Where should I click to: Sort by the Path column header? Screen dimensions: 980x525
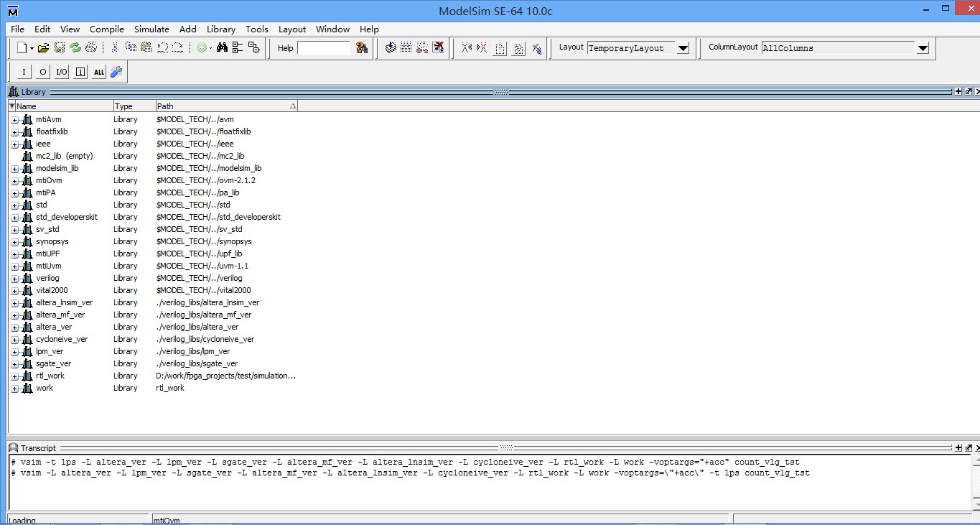coord(226,106)
